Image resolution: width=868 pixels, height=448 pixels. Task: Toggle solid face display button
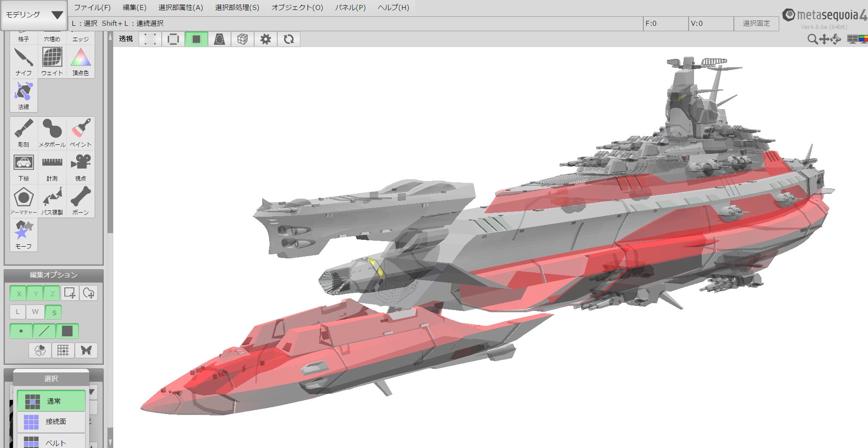point(197,39)
